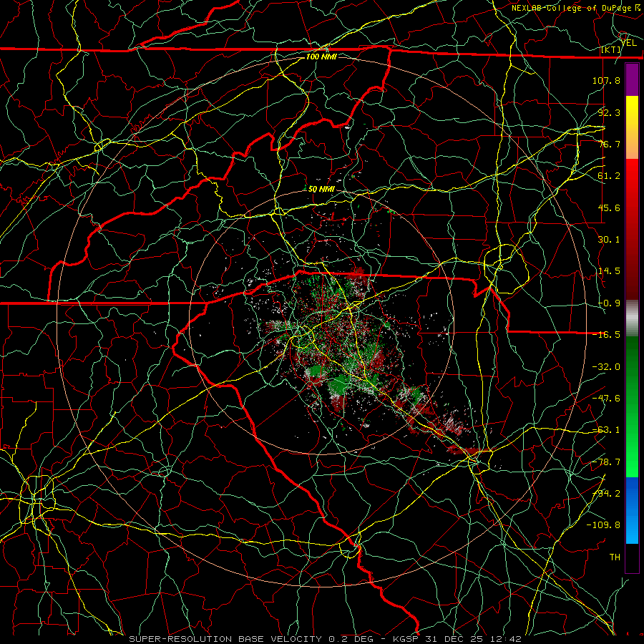Click the 107.8 velocity scale value
Viewport: 644px width, 644px height.
pyautogui.click(x=606, y=80)
